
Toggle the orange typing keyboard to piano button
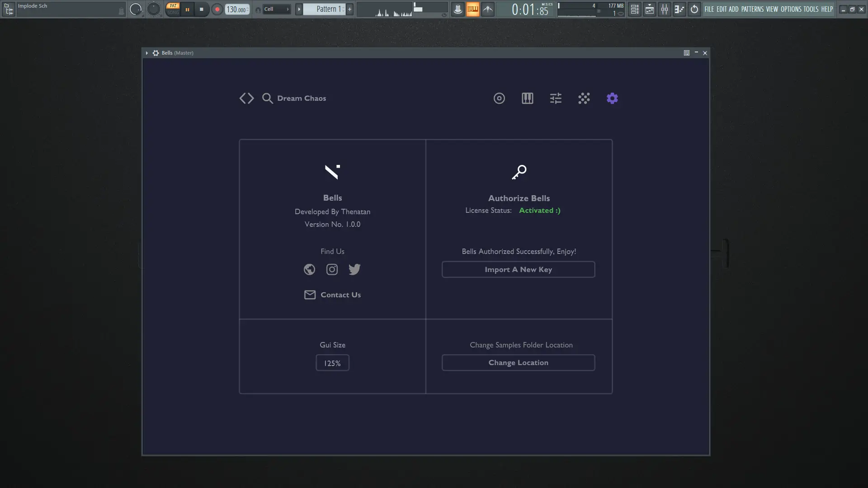click(x=472, y=9)
